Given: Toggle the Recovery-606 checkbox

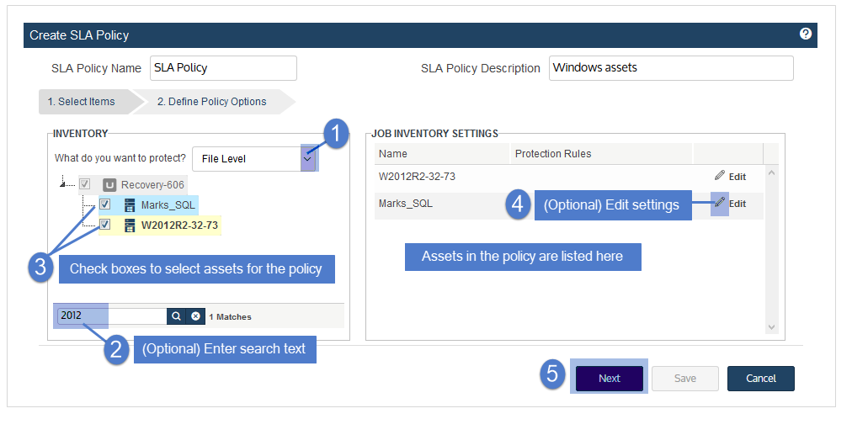Looking at the screenshot, I should tap(85, 183).
